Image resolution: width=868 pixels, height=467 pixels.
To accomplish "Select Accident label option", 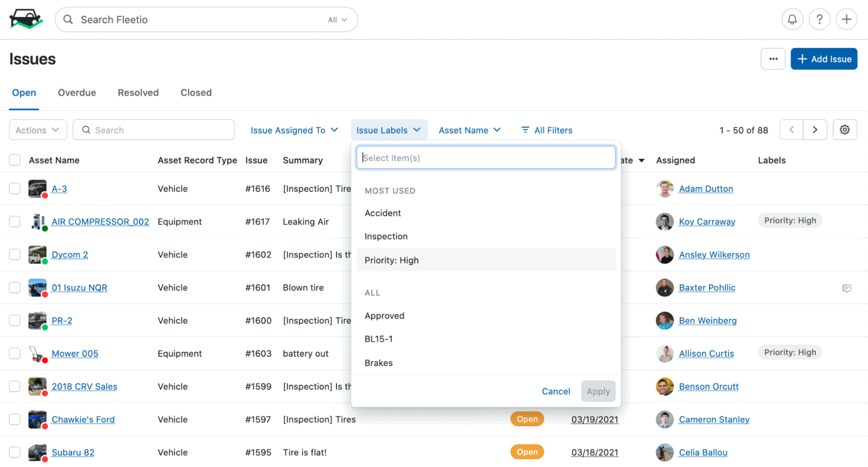I will tap(486, 213).
